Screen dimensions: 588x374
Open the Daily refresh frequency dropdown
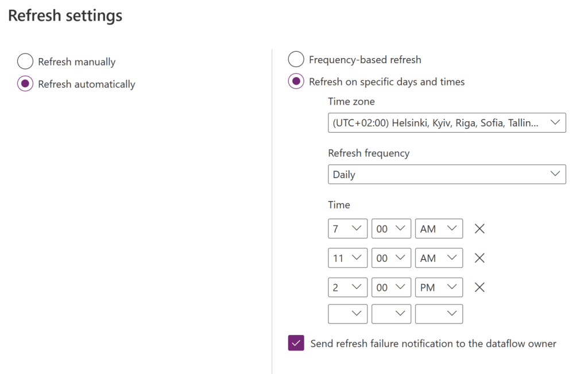point(447,175)
